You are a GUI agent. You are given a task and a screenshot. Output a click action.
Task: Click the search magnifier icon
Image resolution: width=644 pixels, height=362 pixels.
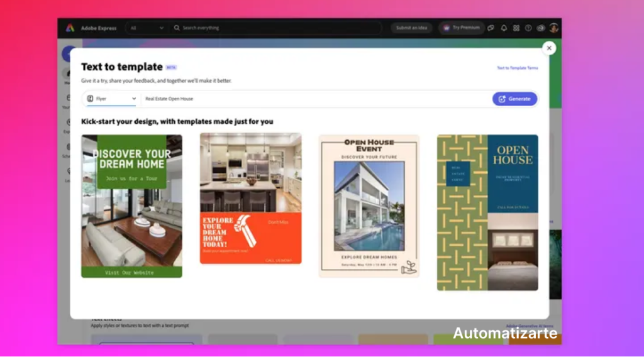(x=177, y=28)
